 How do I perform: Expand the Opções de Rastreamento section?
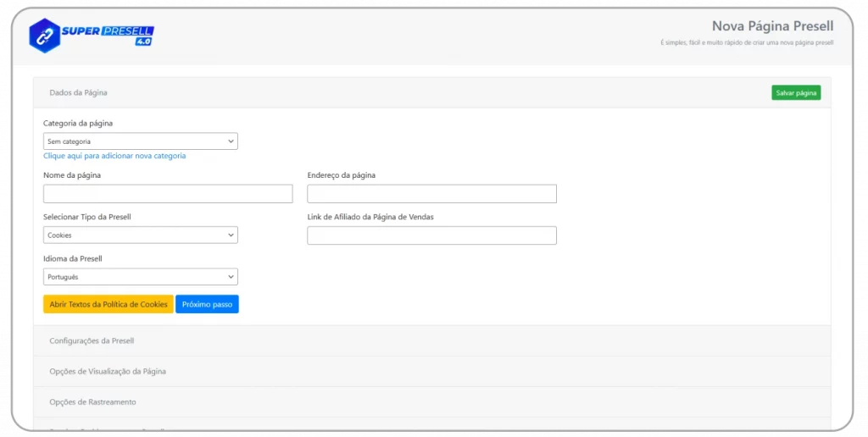(92, 401)
